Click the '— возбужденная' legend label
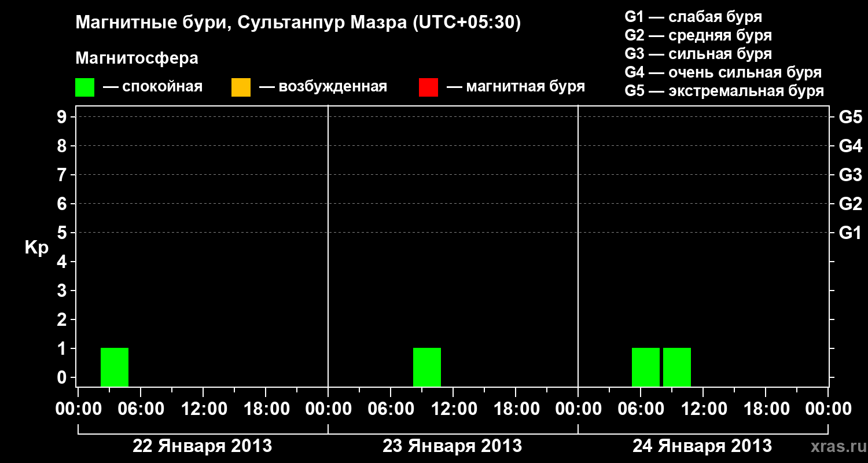 coord(323,87)
